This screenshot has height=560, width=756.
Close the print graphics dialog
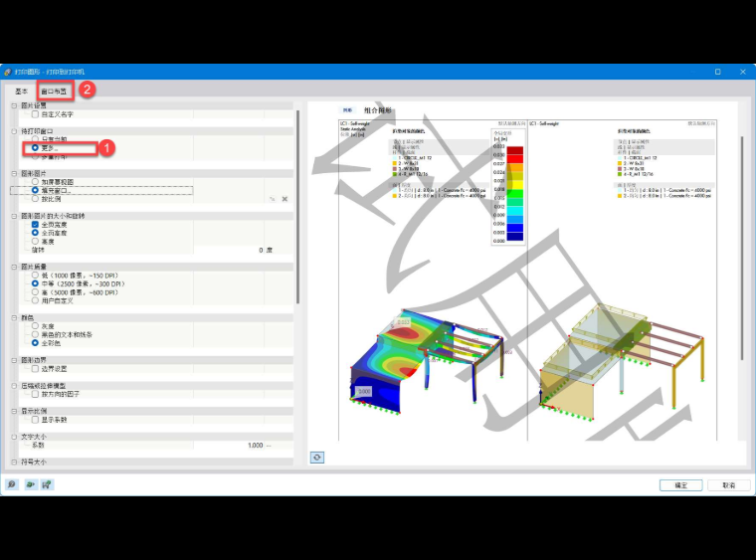(742, 72)
